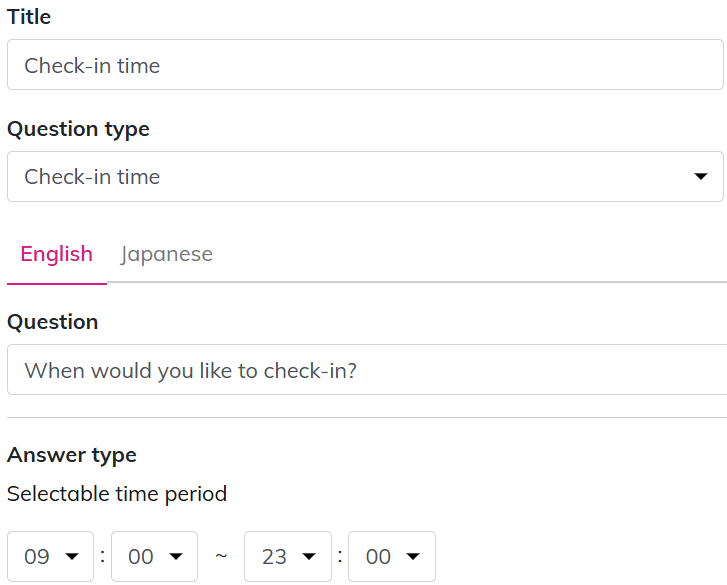727x585 pixels.
Task: Click the Selectable time period text
Action: pyautogui.click(x=117, y=494)
